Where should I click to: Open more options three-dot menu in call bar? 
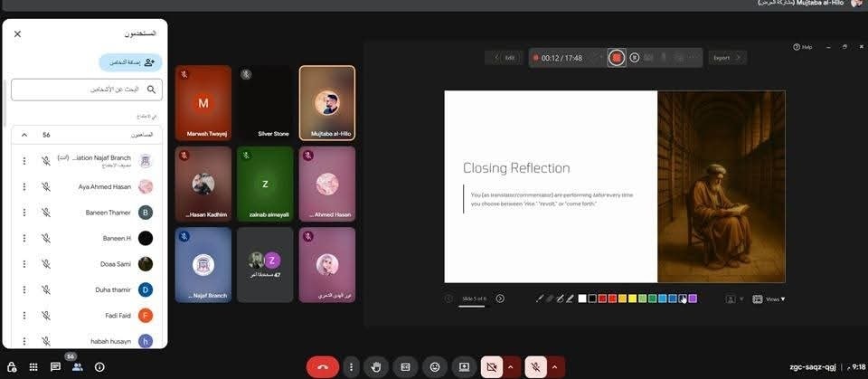pyautogui.click(x=351, y=366)
